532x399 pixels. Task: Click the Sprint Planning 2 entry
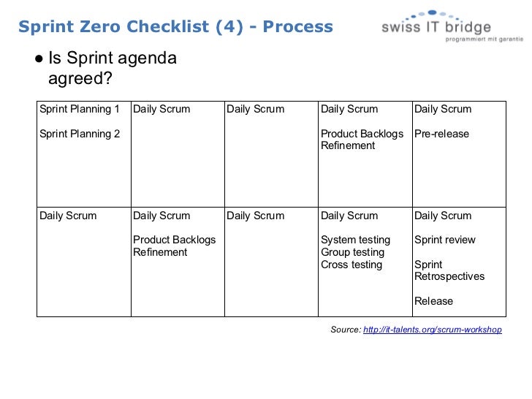tap(80, 134)
